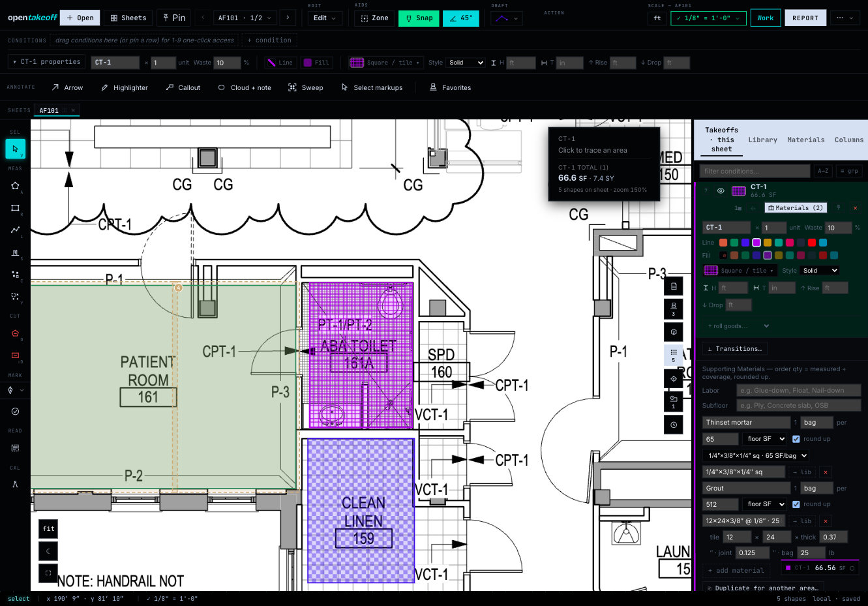The width and height of the screenshot is (868, 606).
Task: Switch to the Library tab
Action: [762, 140]
